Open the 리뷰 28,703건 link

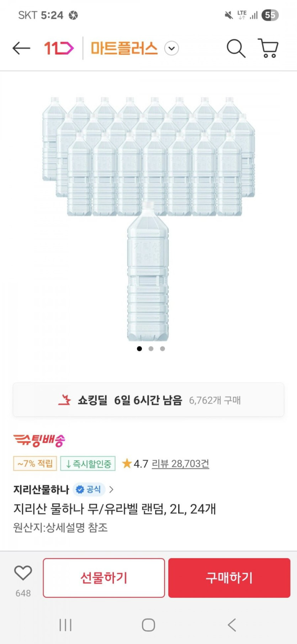[180, 464]
